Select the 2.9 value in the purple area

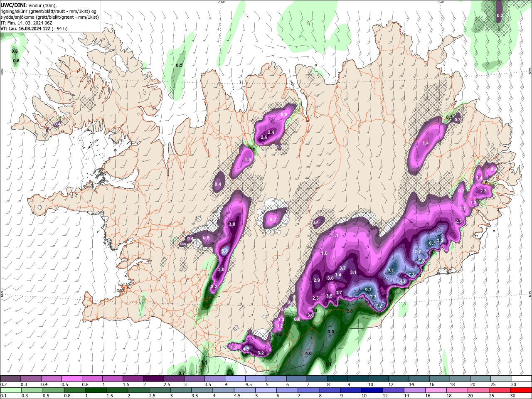click(x=317, y=280)
